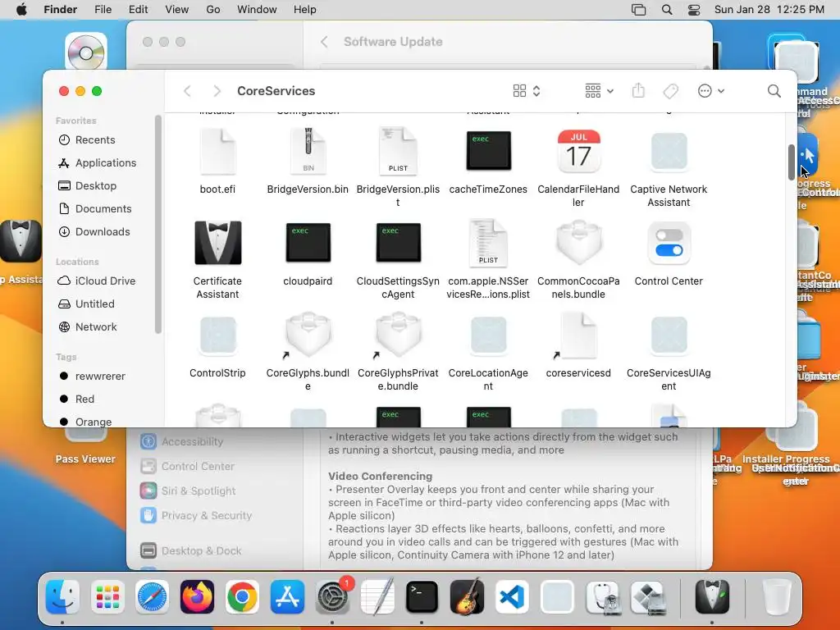Image resolution: width=840 pixels, height=630 pixels.
Task: Open the Finder menu bar item
Action: (x=60, y=10)
